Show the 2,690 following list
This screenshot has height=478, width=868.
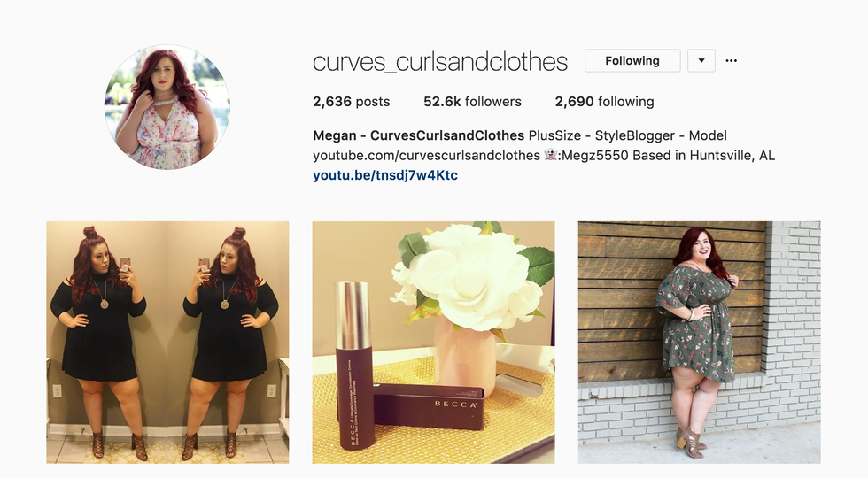click(604, 102)
